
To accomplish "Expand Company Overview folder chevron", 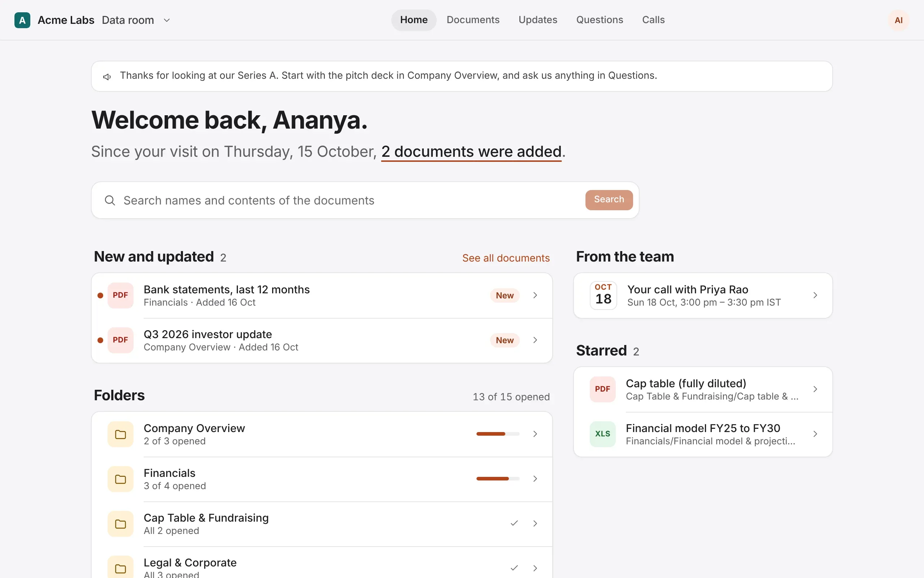I will (535, 434).
